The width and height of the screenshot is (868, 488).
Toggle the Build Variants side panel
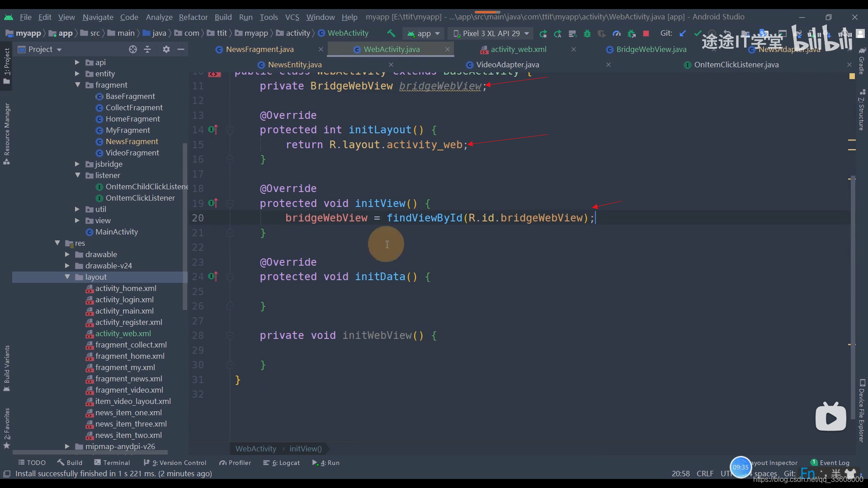[6, 368]
